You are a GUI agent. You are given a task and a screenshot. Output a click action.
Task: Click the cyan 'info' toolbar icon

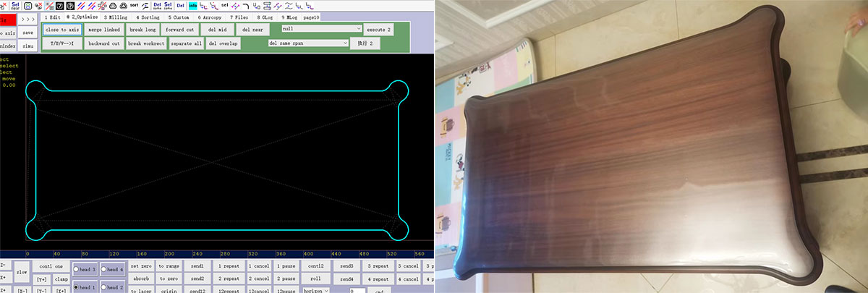(193, 6)
